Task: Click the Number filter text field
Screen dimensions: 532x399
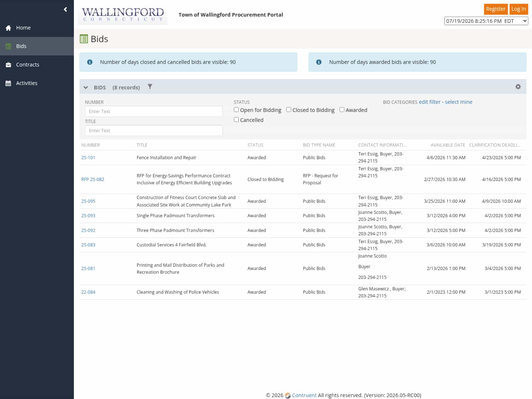Action: (x=154, y=111)
